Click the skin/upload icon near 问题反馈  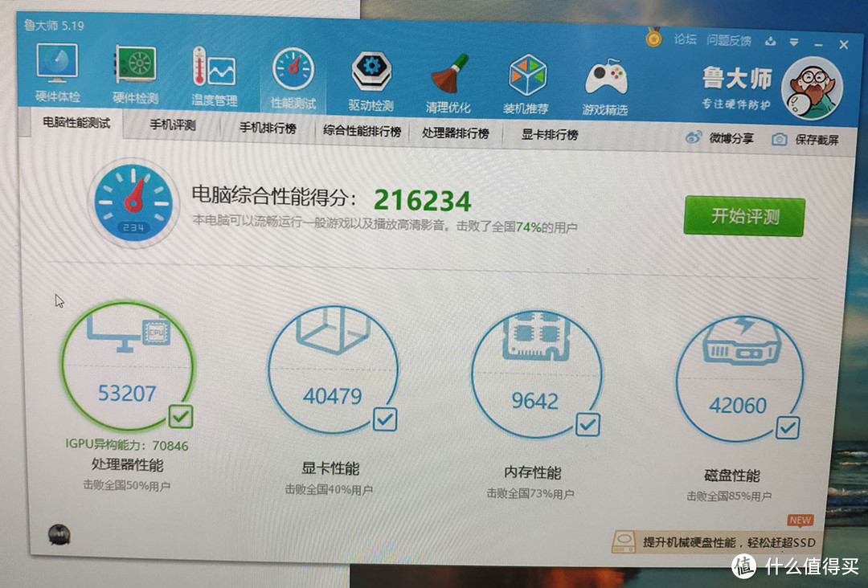pyautogui.click(x=770, y=42)
